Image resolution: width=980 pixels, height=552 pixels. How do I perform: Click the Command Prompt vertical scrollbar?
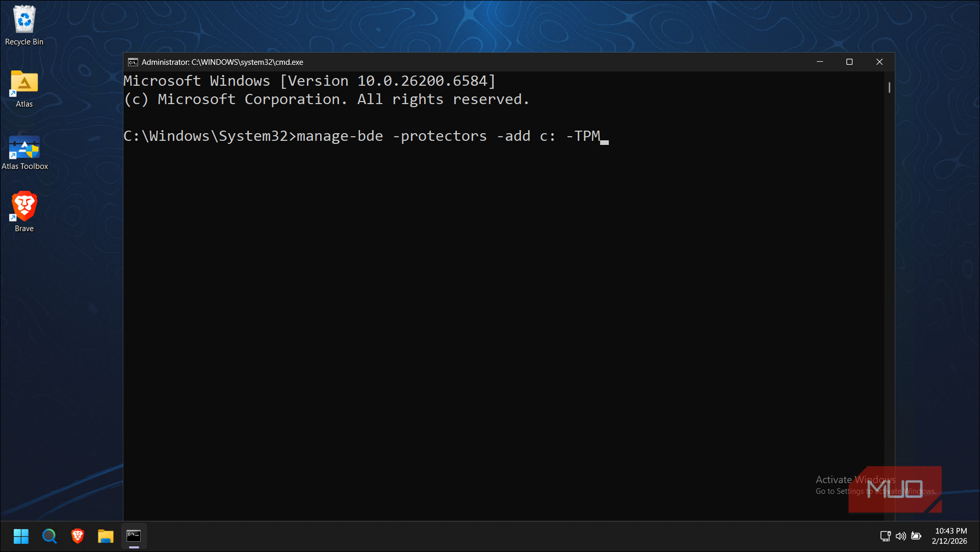pos(889,88)
